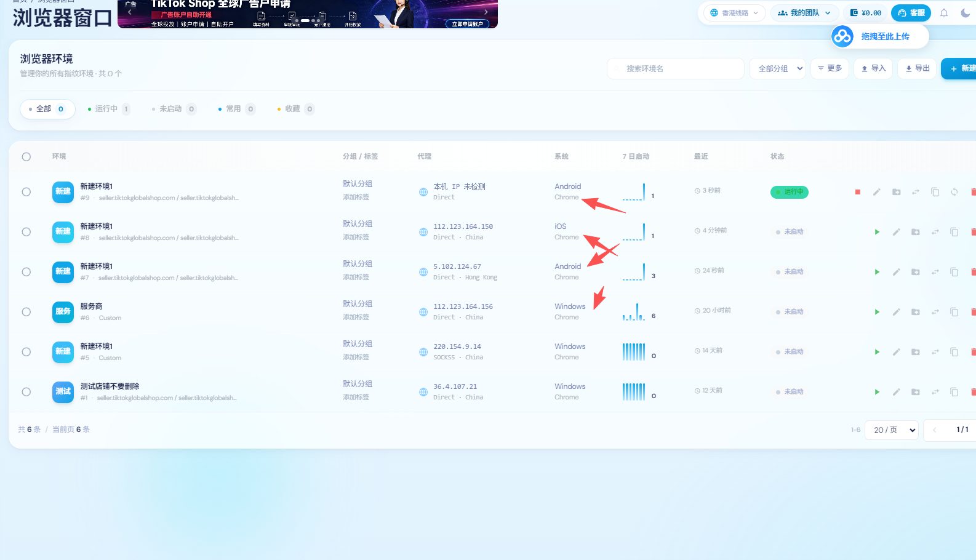Click the 运行中 status badge

coord(790,192)
